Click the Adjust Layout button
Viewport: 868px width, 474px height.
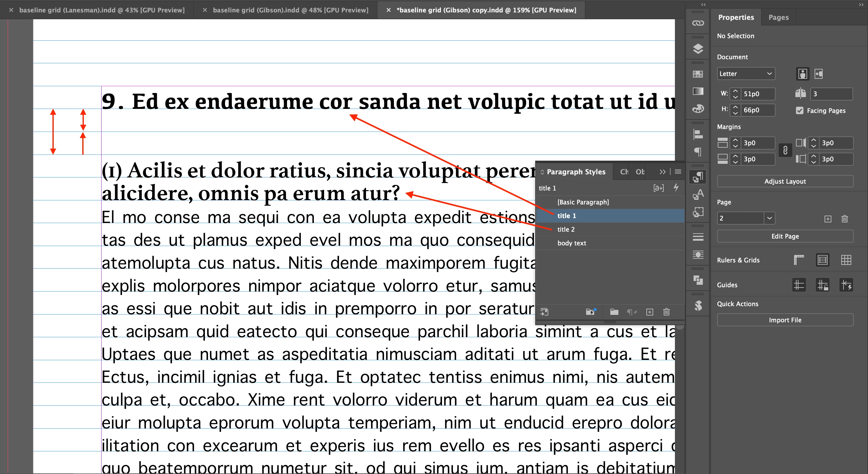pos(785,181)
